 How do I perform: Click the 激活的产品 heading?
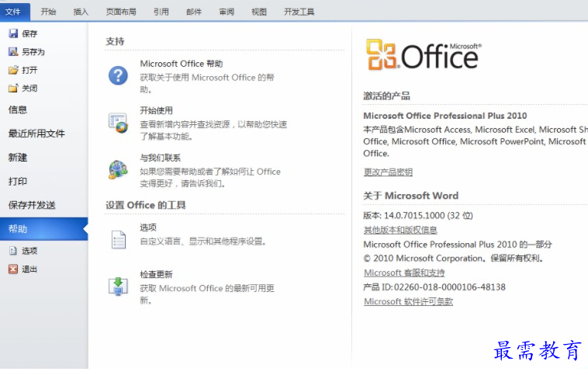pos(386,96)
